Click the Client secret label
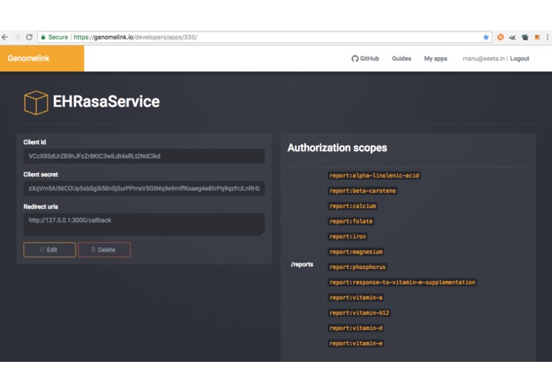Screen dimensions: 552x392 click(41, 175)
